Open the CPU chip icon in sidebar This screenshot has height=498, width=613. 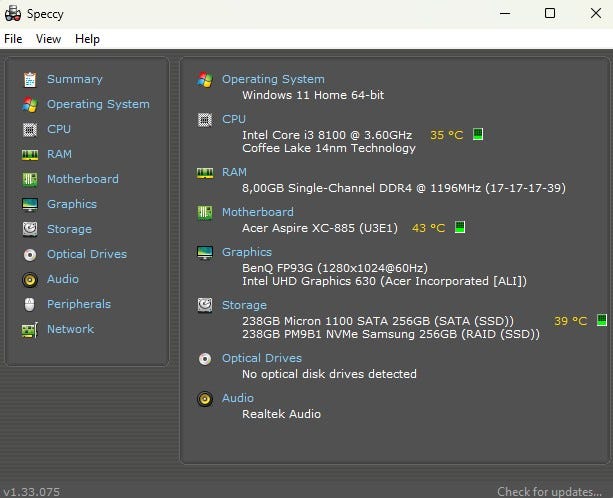tap(30, 129)
